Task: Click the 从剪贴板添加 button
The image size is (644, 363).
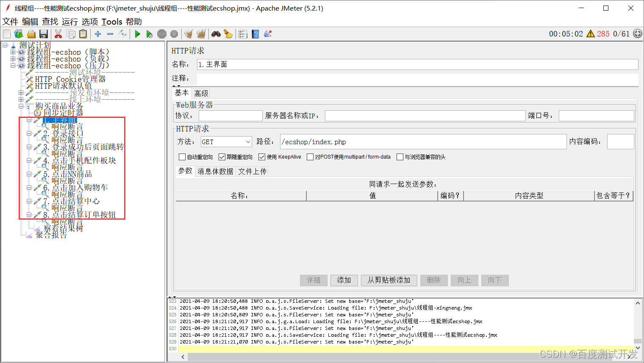Action: (x=389, y=280)
